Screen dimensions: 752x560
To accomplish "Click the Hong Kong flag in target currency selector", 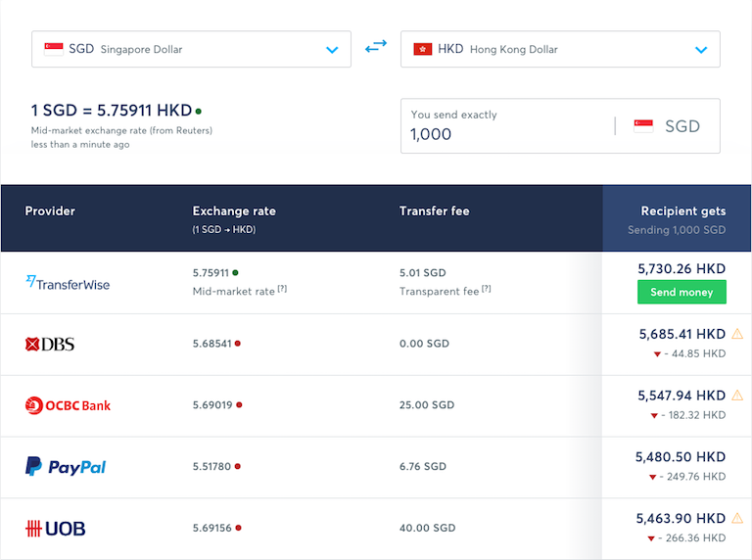I will pyautogui.click(x=423, y=49).
